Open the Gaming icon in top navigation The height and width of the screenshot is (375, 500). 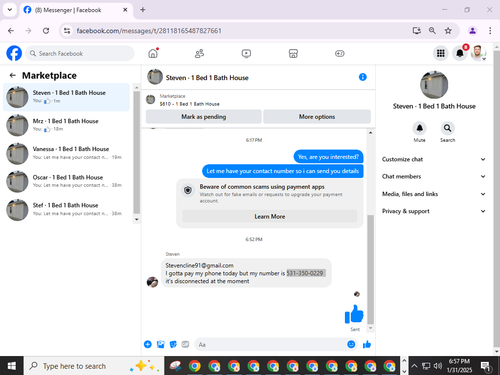coord(340,53)
